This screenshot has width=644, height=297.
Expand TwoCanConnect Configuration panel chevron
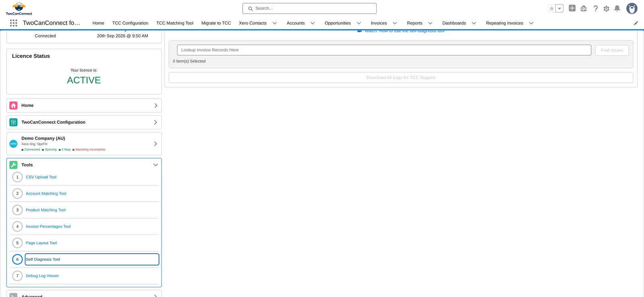click(x=156, y=122)
